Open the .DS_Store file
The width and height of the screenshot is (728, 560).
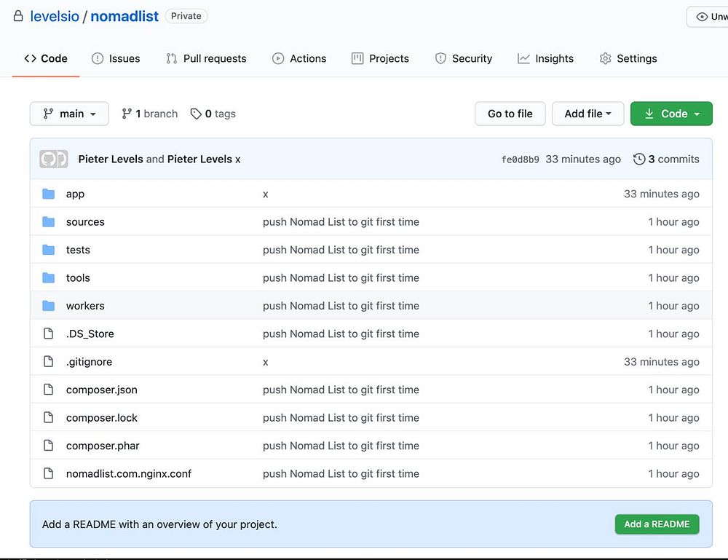tap(90, 334)
